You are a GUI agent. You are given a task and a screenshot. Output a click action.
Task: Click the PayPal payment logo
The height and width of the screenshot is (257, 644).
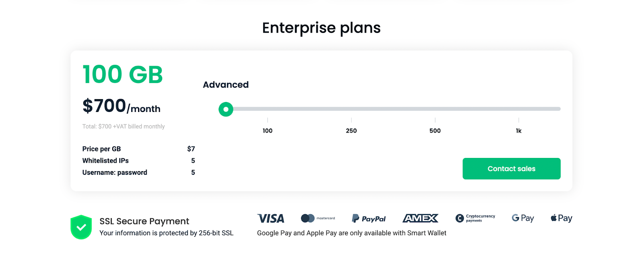click(369, 218)
